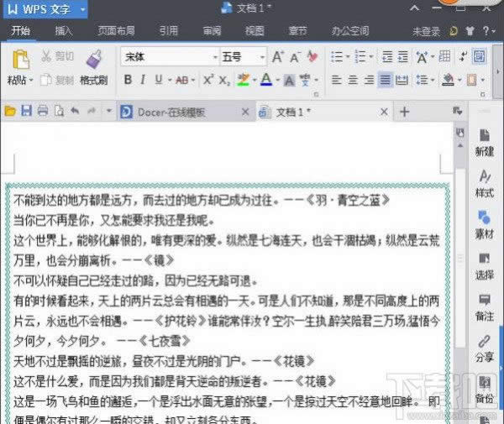Click the save icon in quick access bar

click(27, 111)
